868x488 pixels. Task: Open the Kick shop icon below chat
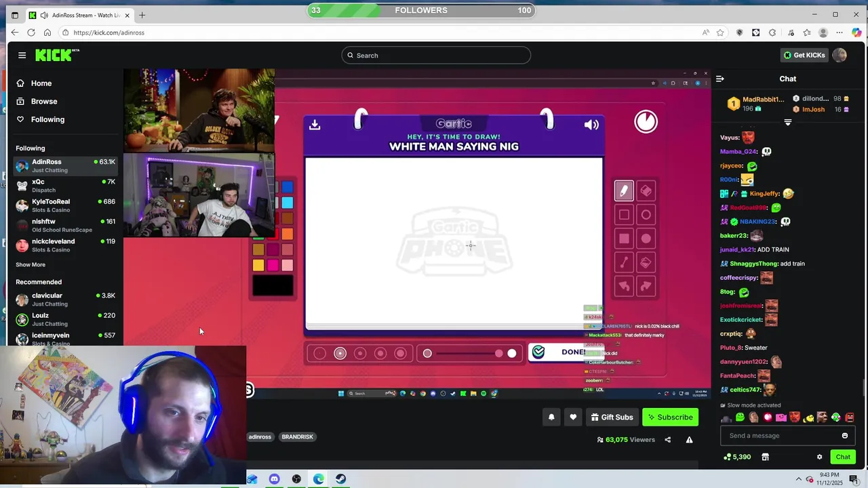(x=765, y=457)
